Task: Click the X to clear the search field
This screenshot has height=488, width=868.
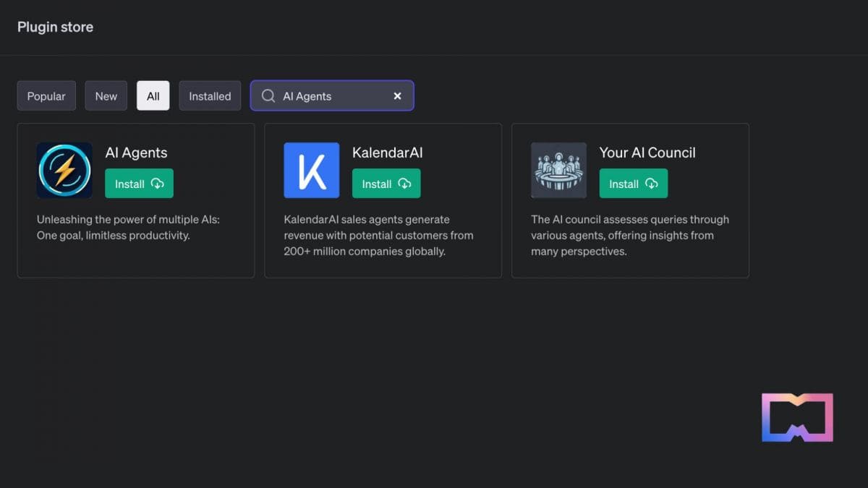Action: click(397, 95)
